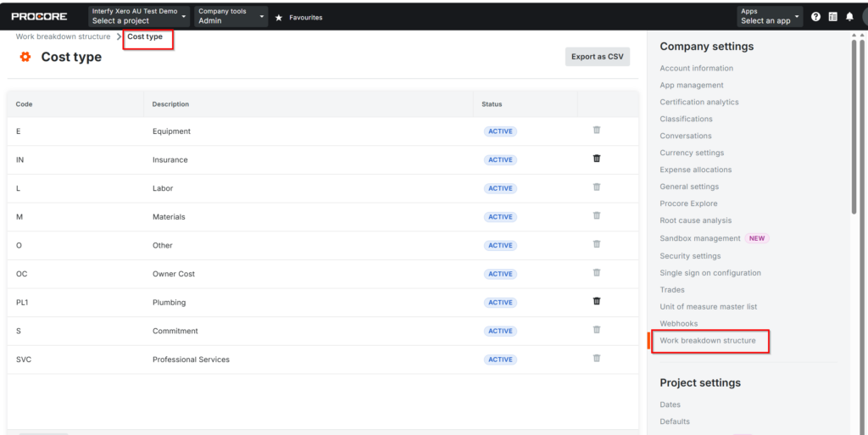Screen dimensions: 868x435
Task: Delete the Plumbing cost type
Action: pyautogui.click(x=597, y=301)
